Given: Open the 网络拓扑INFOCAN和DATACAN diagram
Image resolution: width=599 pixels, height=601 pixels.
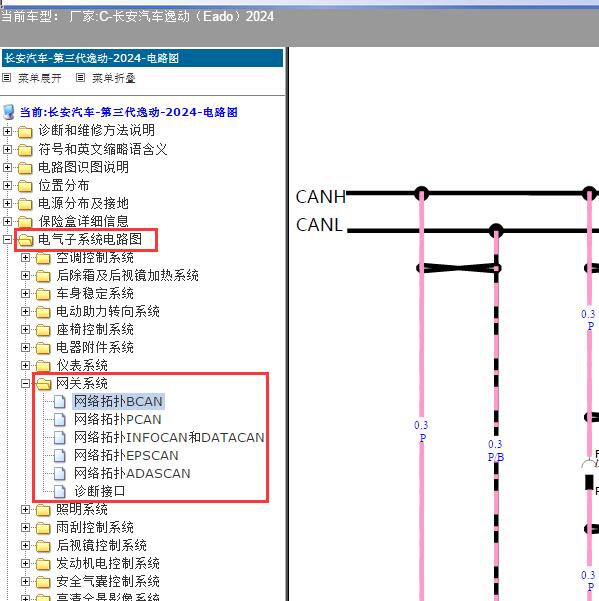Looking at the screenshot, I should pos(169,437).
